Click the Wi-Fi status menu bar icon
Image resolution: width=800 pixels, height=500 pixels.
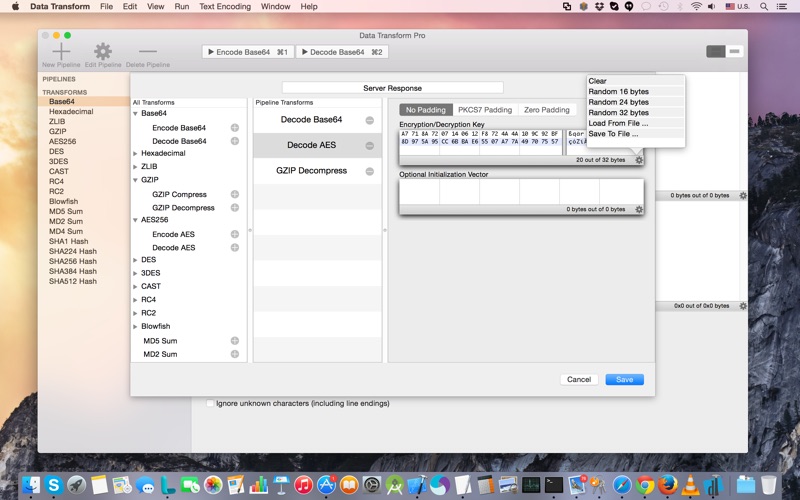(x=696, y=7)
